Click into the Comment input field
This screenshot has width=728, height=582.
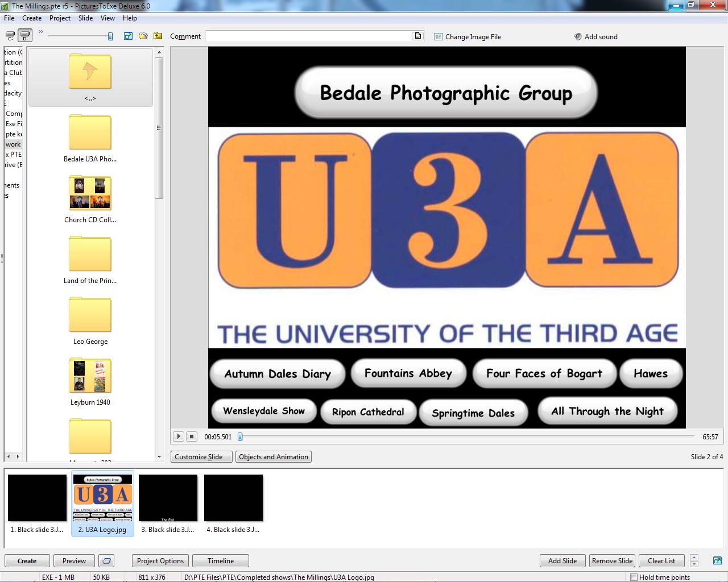coord(309,36)
